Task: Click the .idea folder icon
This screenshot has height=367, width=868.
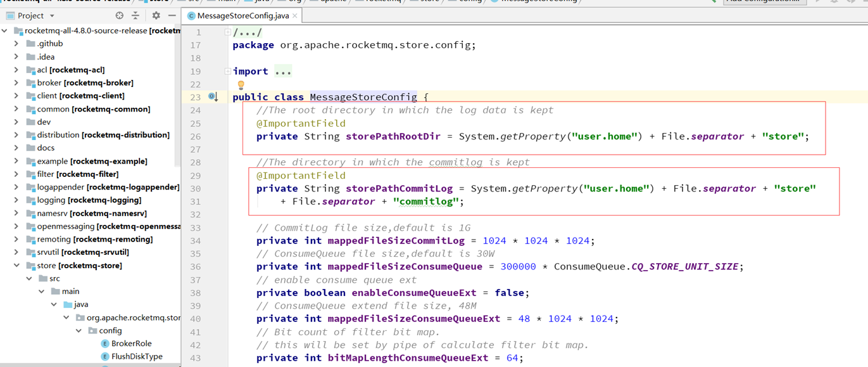Action: 30,56
